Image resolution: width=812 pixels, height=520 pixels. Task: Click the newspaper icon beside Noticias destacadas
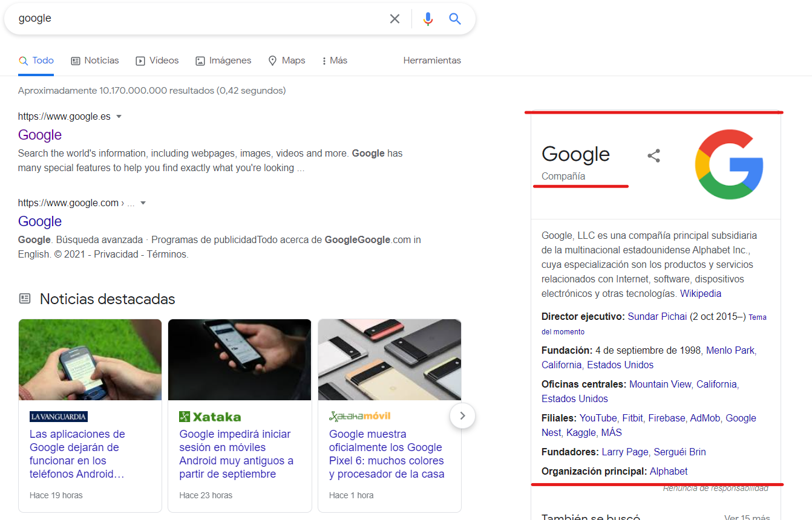point(25,298)
